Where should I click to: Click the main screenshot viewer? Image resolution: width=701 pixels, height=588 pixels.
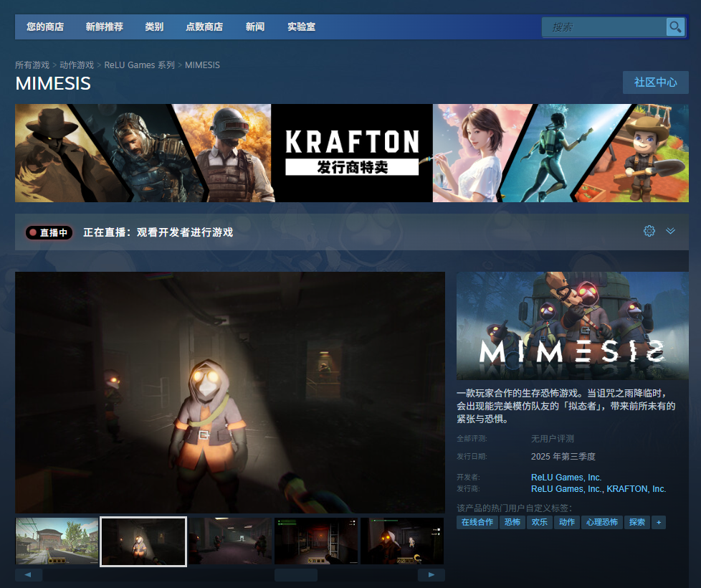[x=230, y=392]
